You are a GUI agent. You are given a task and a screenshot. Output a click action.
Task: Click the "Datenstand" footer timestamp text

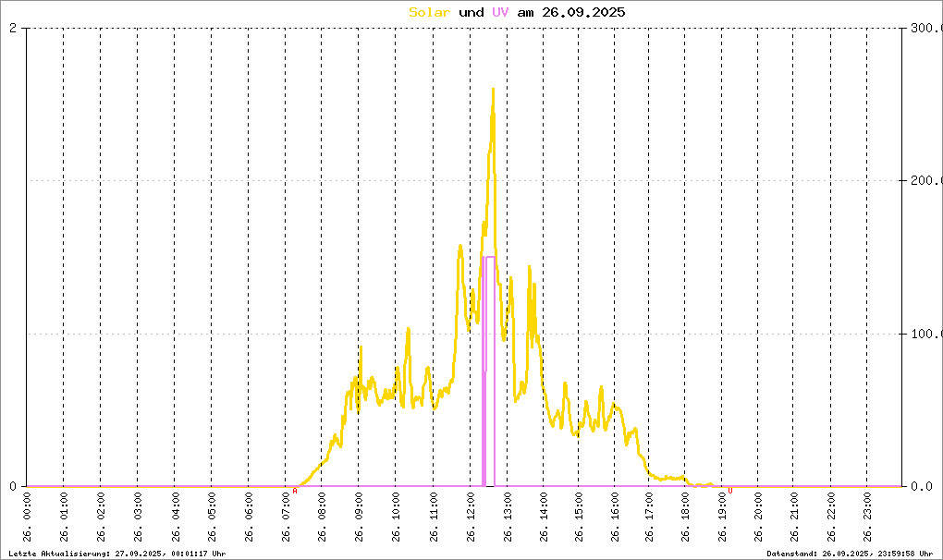coord(850,553)
